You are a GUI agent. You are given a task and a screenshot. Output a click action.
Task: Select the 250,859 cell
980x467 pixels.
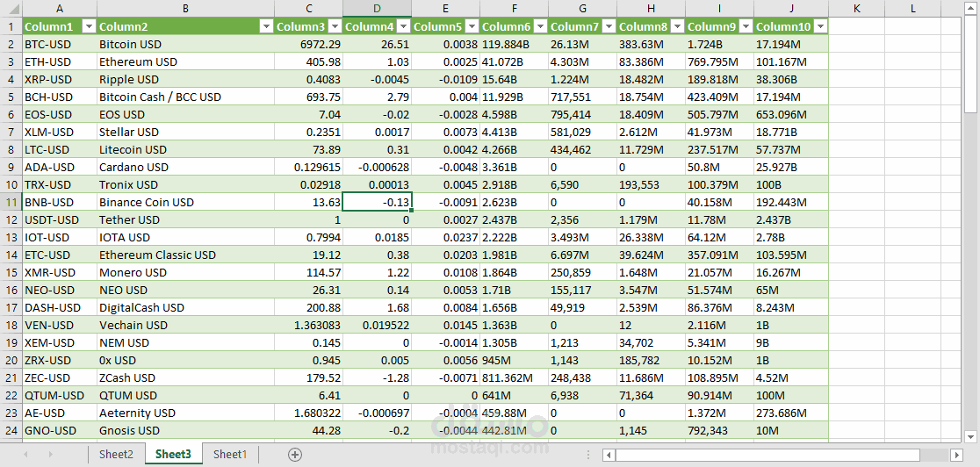click(582, 273)
